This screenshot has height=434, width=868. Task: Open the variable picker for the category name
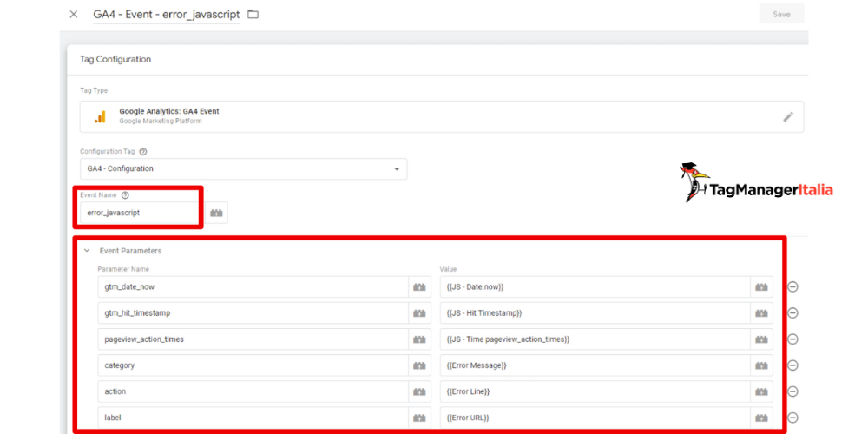419,365
